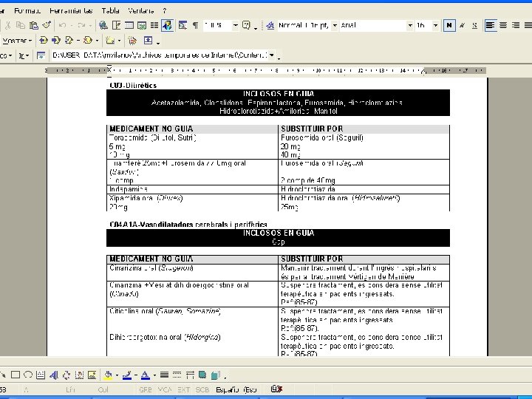Image resolution: width=532 pixels, height=399 pixels.
Task: Click the Insert Clip Art icon
Action: [x=79, y=375]
